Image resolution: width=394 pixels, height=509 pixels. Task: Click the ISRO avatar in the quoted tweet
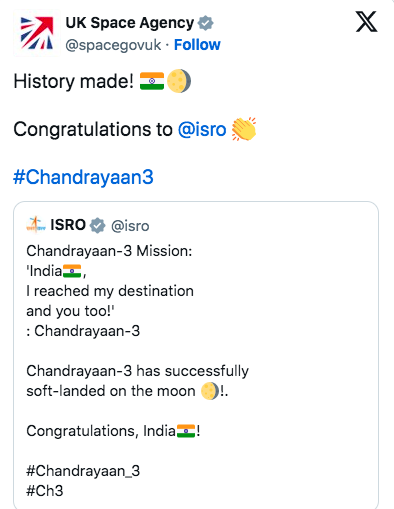(36, 225)
